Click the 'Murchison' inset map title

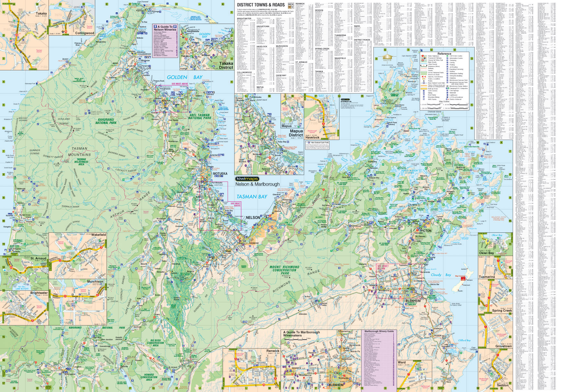click(x=95, y=282)
